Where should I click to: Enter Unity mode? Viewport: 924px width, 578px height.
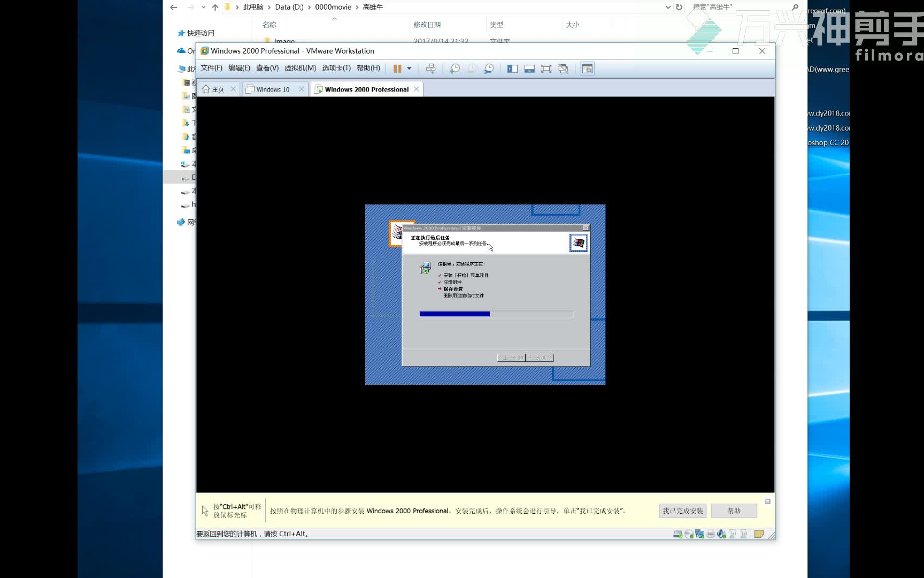[563, 69]
